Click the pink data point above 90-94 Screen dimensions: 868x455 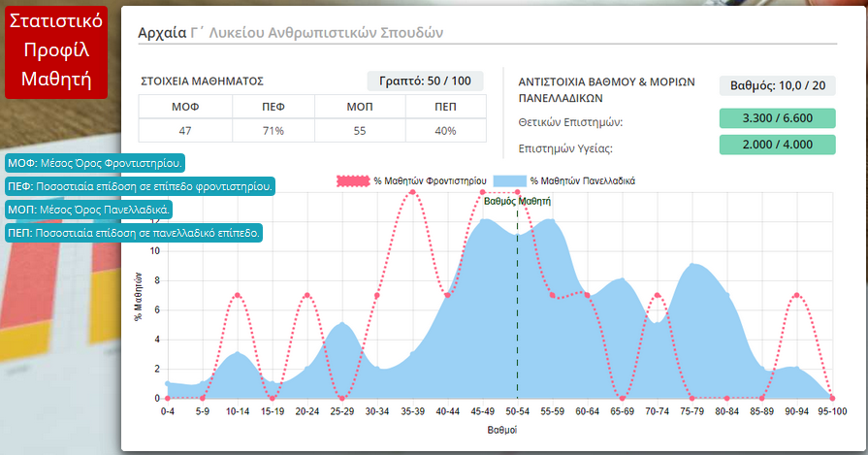pyautogui.click(x=796, y=295)
